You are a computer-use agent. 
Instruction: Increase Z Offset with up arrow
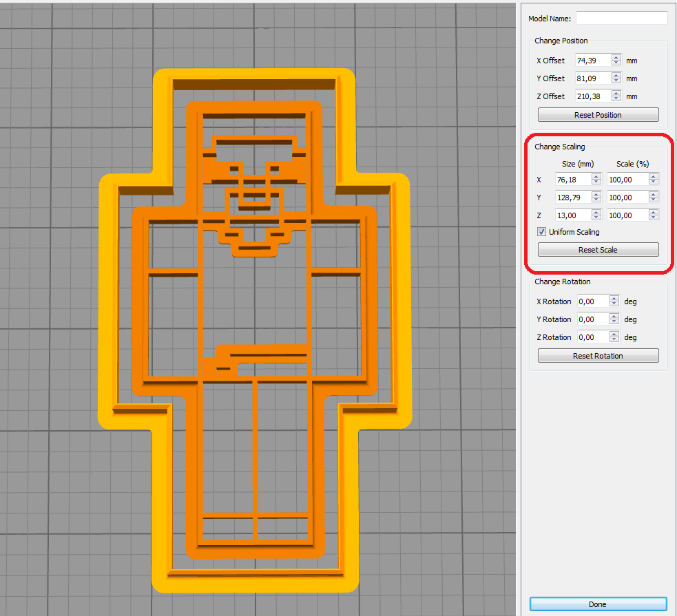point(616,93)
